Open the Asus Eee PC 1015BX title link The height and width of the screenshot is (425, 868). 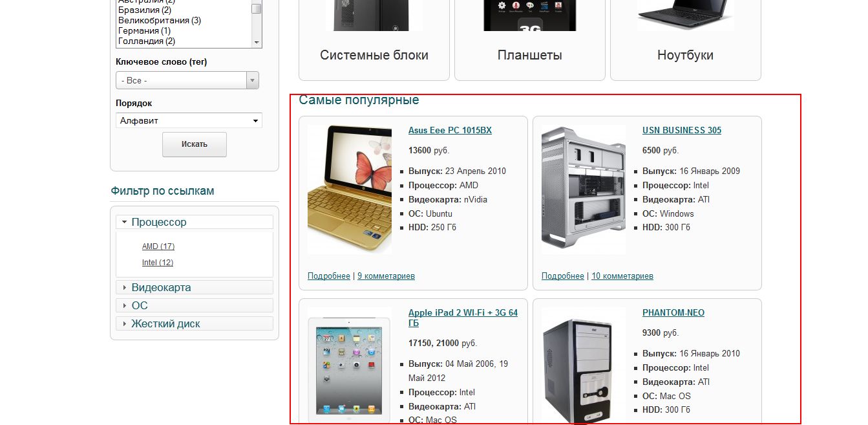[x=450, y=130]
